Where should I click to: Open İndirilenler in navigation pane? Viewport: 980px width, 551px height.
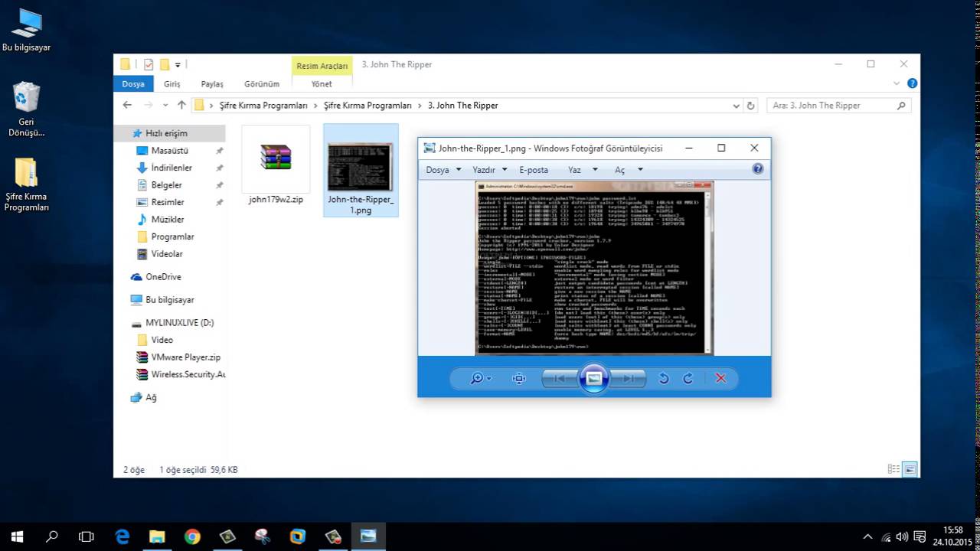click(171, 168)
